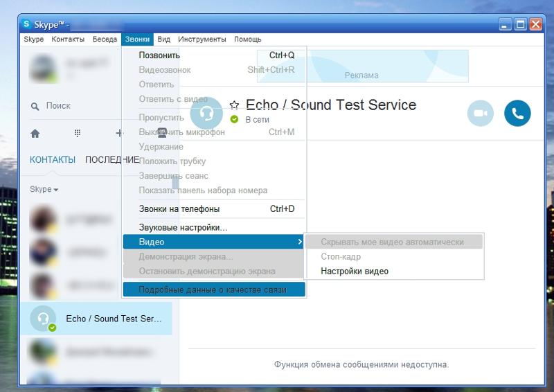Click your blurred profile avatar at top left
This screenshot has width=554, height=392.
(43, 68)
